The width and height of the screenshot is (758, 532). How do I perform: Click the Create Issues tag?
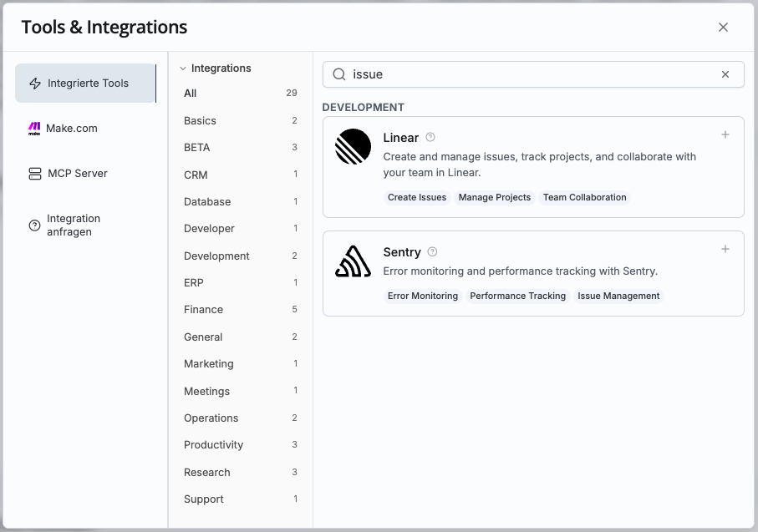pyautogui.click(x=417, y=198)
